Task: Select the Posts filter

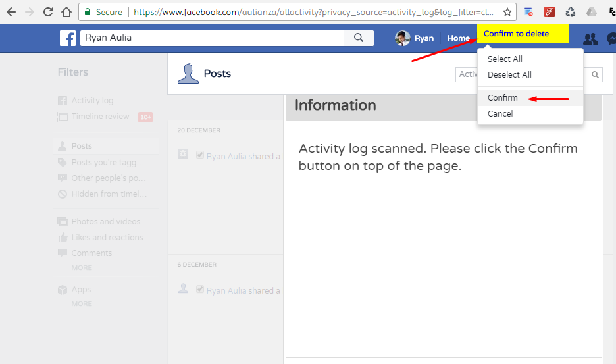Action: 82,146
